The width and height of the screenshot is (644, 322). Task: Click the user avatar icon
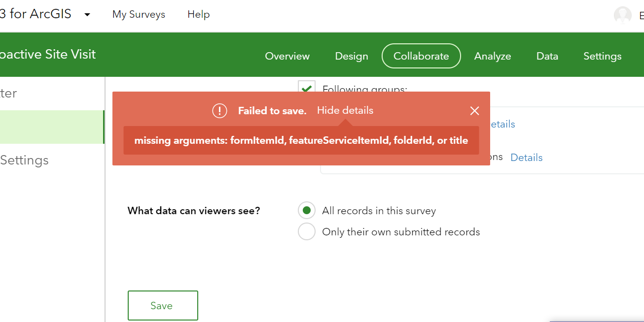622,15
